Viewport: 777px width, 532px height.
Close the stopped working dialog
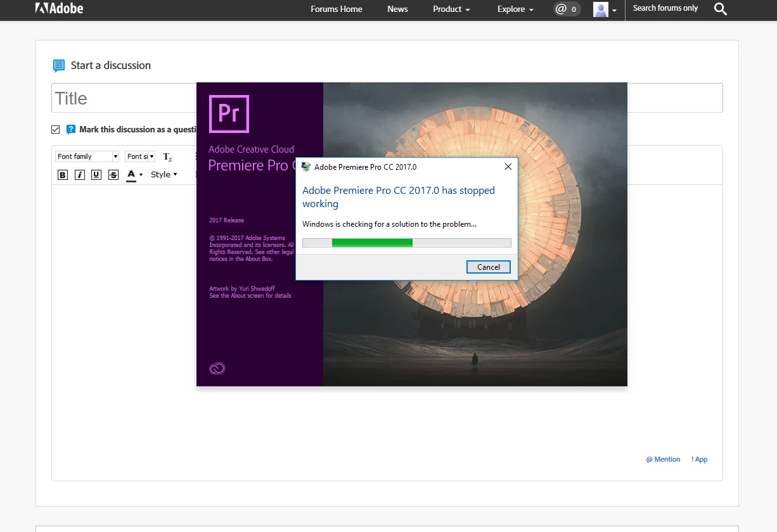click(508, 167)
